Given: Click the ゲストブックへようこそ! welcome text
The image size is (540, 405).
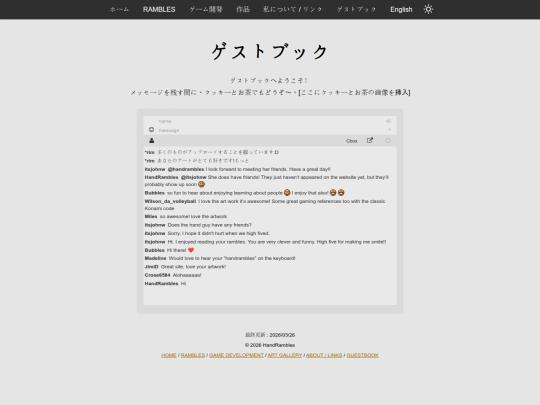Looking at the screenshot, I should click(x=270, y=81).
